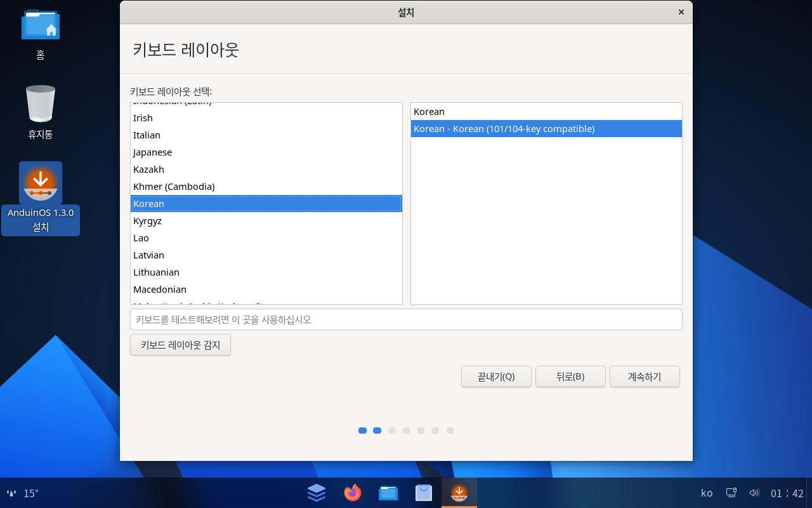Select Kazakh keyboard layout

266,170
